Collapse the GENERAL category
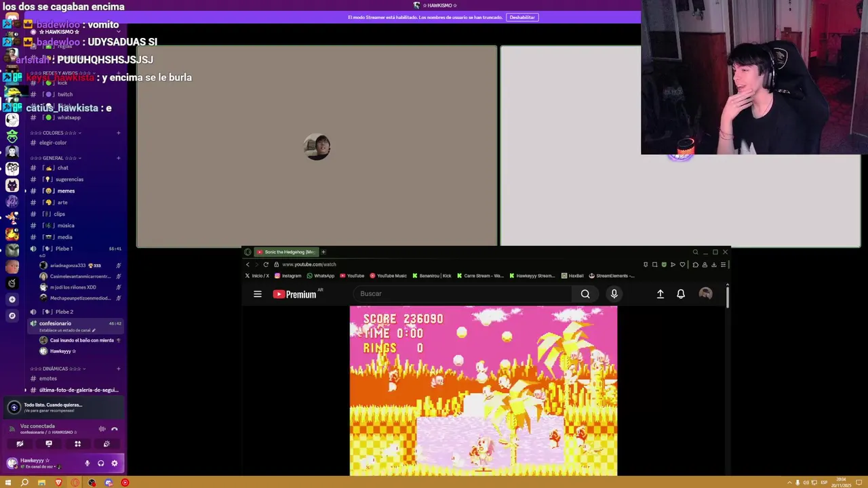The width and height of the screenshot is (868, 488). tap(56, 158)
